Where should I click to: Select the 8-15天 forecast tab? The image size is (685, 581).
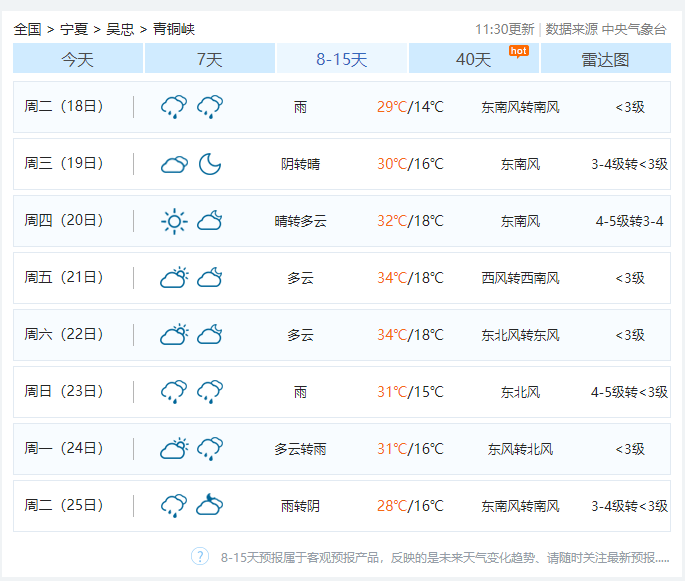point(342,59)
